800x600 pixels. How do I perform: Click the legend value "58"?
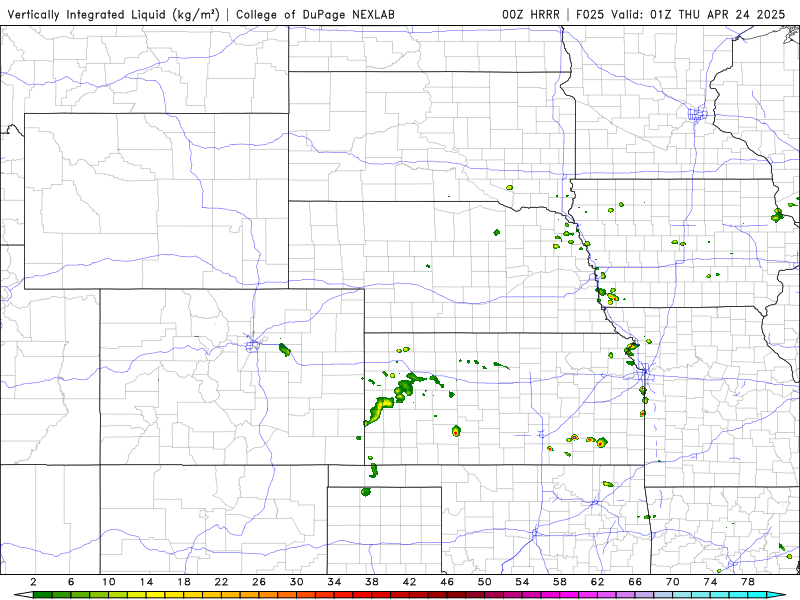tap(560, 582)
